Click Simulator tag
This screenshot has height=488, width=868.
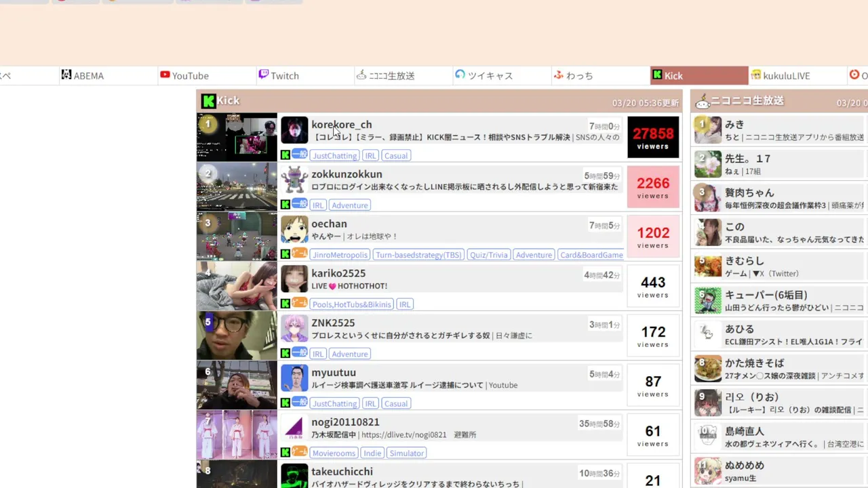pos(407,453)
